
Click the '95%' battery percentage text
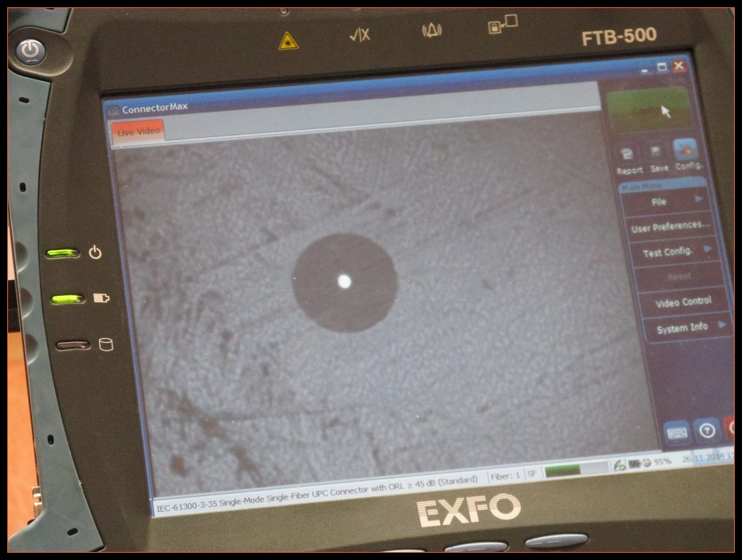662,461
